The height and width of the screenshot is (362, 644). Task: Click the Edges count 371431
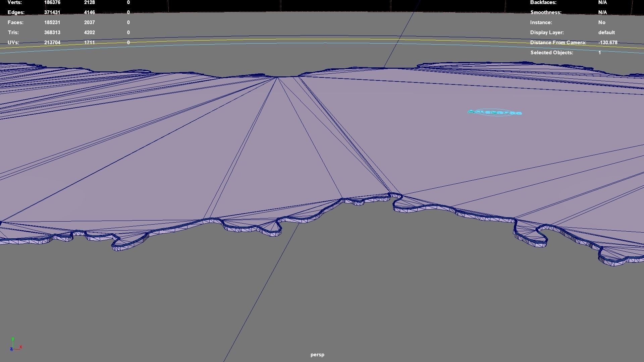pos(52,12)
